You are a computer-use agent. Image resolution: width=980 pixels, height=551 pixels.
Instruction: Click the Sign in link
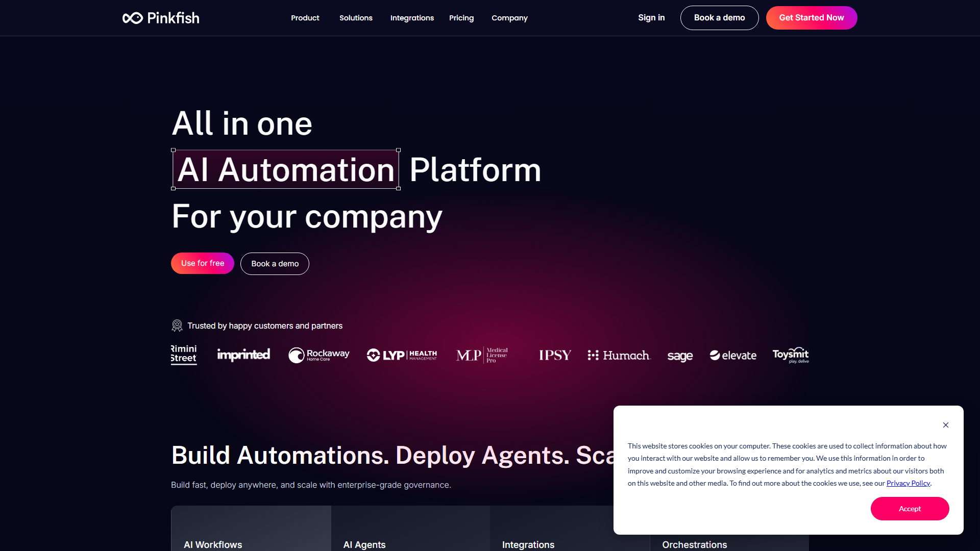(x=651, y=18)
